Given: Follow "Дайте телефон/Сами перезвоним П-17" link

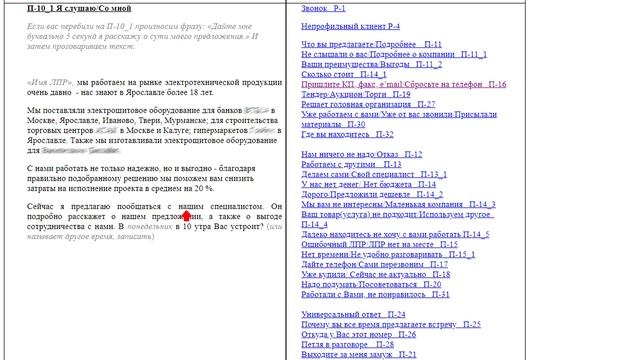Looking at the screenshot, I should click(x=374, y=264).
